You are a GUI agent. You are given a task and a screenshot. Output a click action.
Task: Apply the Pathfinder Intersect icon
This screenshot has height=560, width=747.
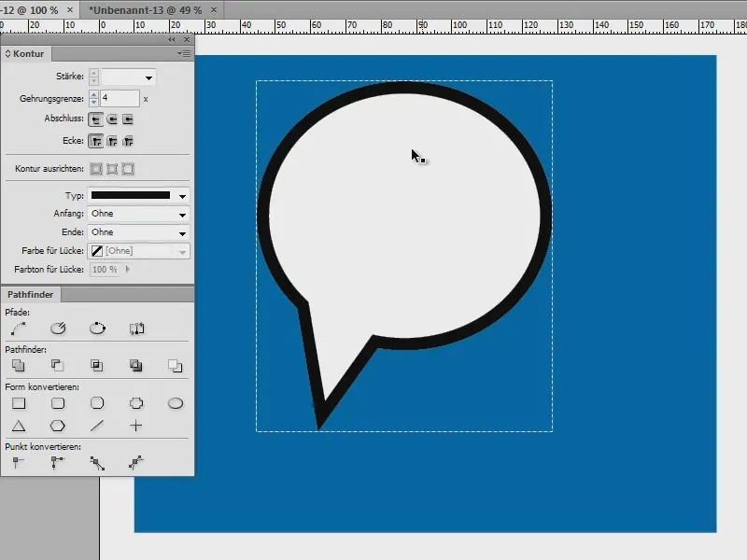pyautogui.click(x=97, y=366)
